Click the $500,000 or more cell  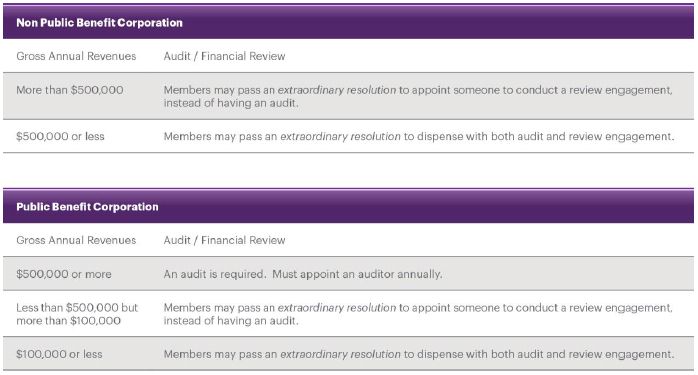coord(64,274)
